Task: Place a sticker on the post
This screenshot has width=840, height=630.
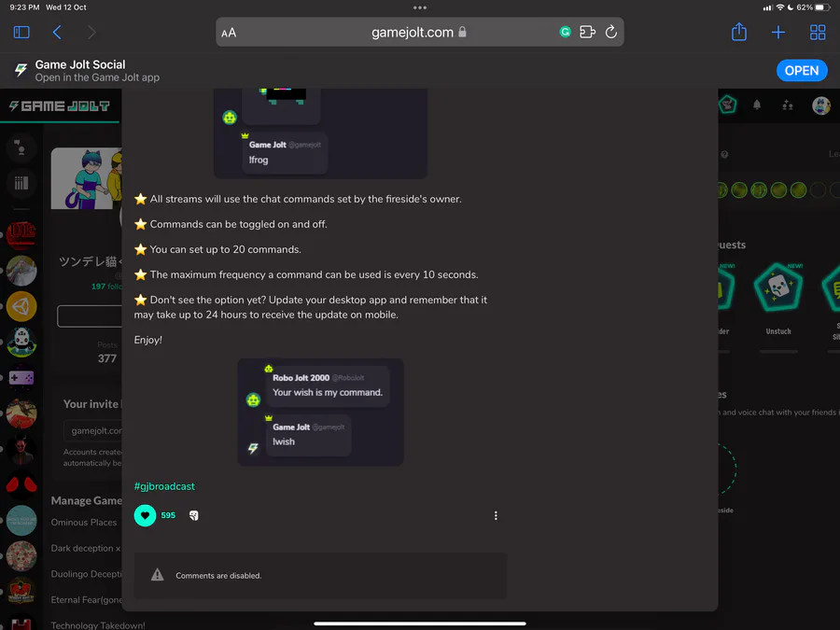Action: [194, 515]
